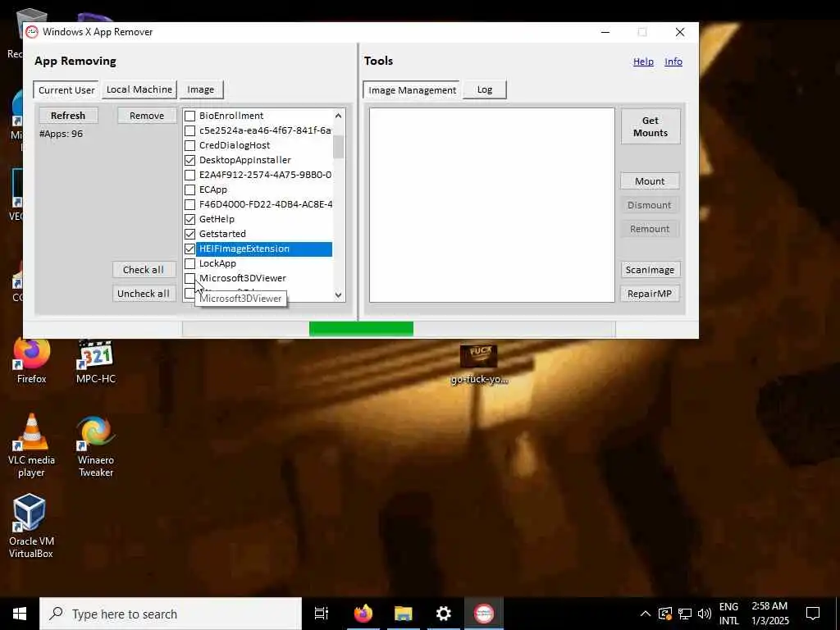
Task: Open the Info link
Action: [x=673, y=62]
